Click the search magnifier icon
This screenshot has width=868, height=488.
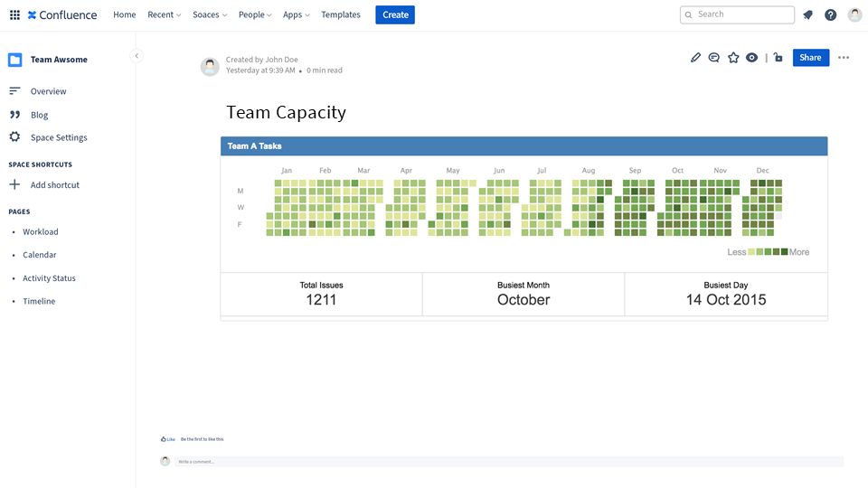689,15
